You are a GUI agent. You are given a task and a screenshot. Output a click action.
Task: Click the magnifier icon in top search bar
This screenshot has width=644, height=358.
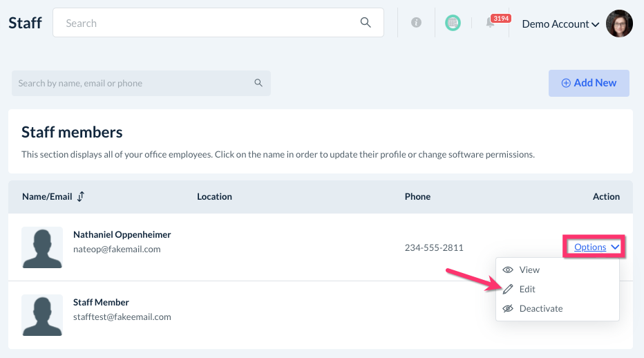point(366,23)
